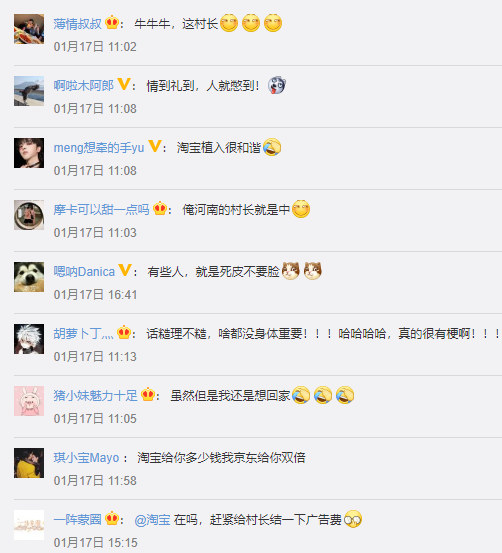Open the avatar of 琪小宝Mayo
The height and width of the screenshot is (553, 502).
pyautogui.click(x=29, y=463)
